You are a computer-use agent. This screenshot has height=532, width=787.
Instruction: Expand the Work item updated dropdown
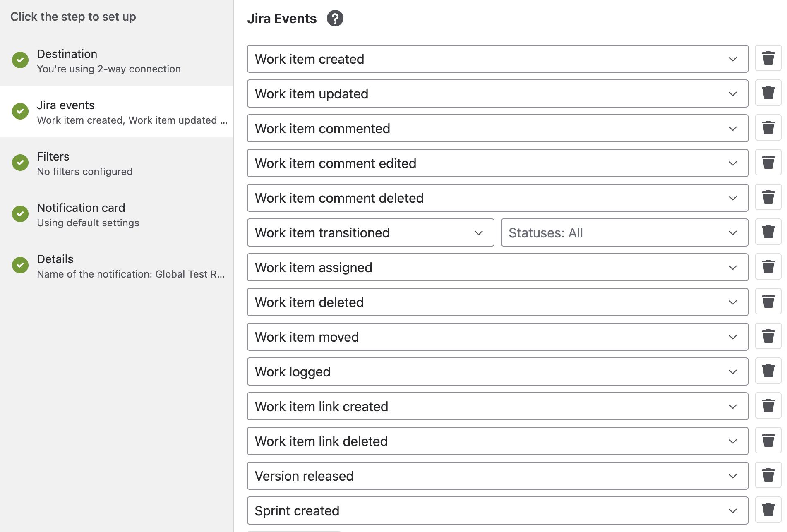point(497,93)
